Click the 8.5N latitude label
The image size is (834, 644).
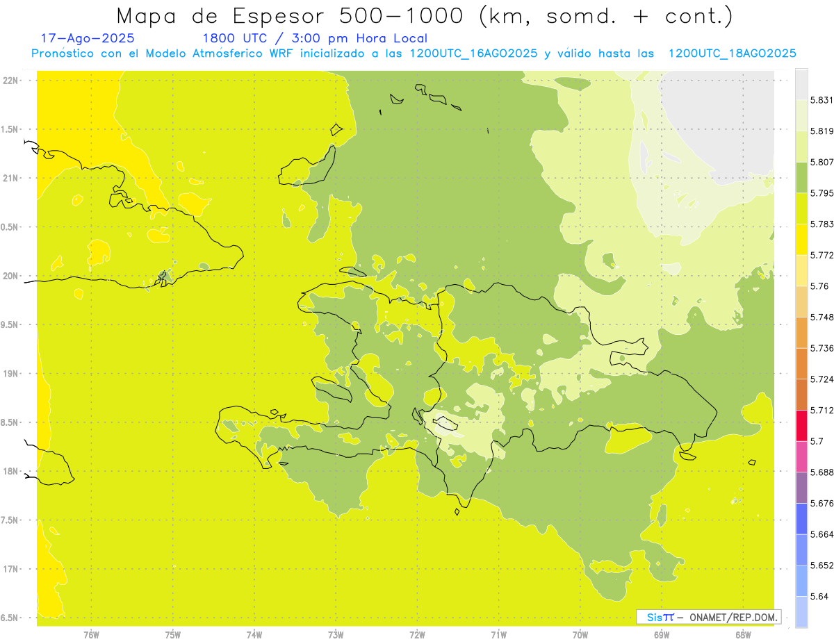coord(9,422)
